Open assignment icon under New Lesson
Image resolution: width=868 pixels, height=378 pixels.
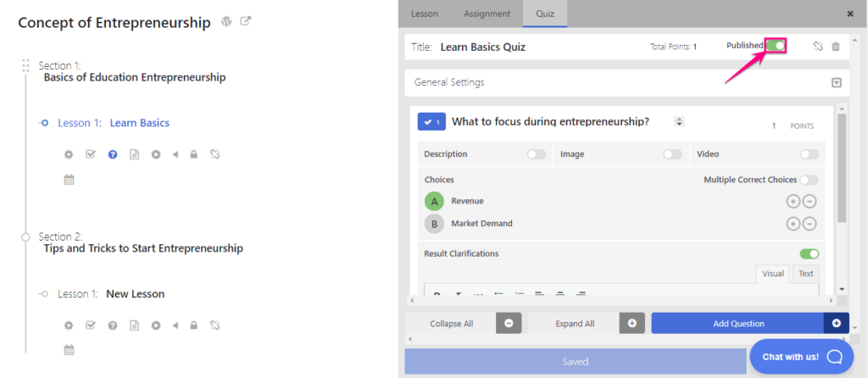91,325
